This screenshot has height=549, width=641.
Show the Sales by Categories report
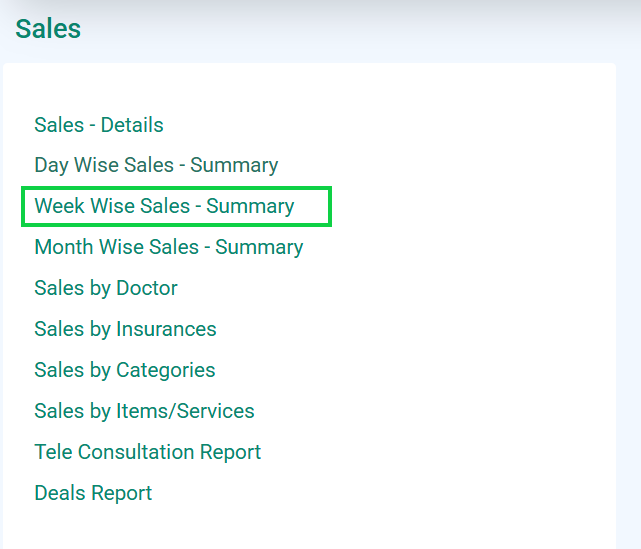point(125,370)
